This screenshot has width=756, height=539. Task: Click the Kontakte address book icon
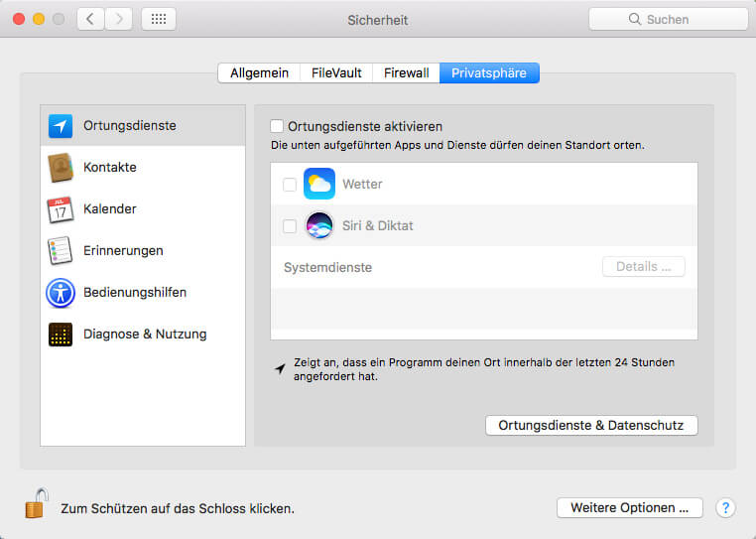[x=61, y=168]
